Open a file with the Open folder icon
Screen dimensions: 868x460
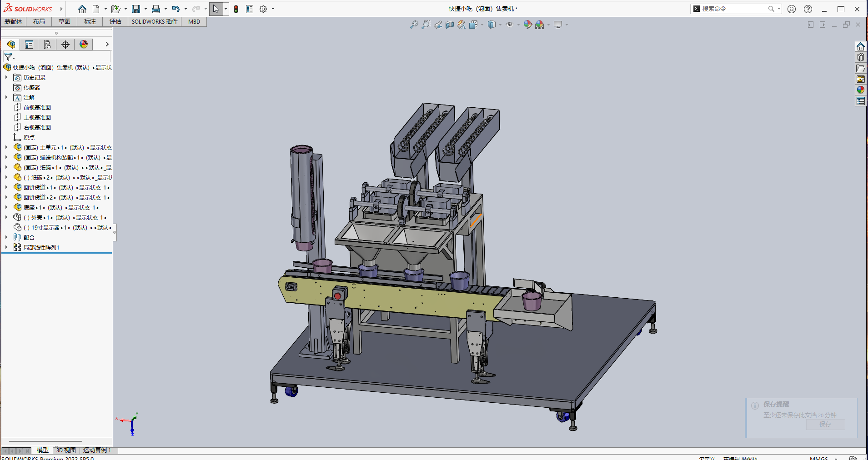pos(115,9)
